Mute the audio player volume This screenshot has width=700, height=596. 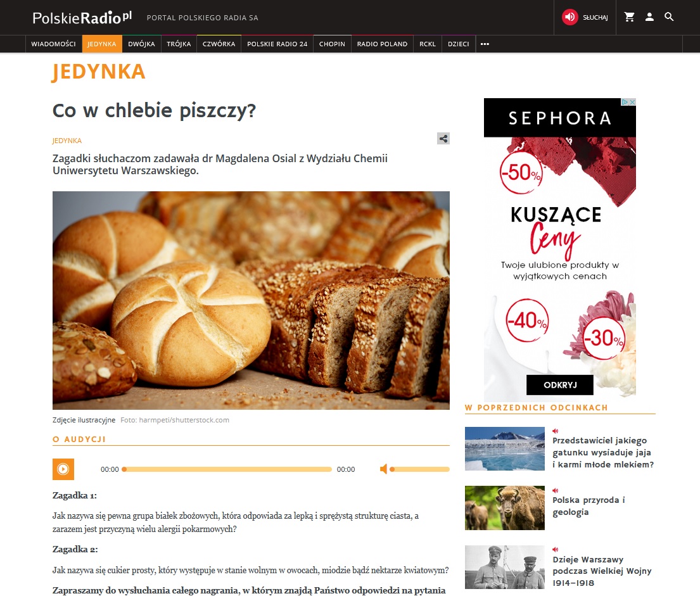(383, 469)
